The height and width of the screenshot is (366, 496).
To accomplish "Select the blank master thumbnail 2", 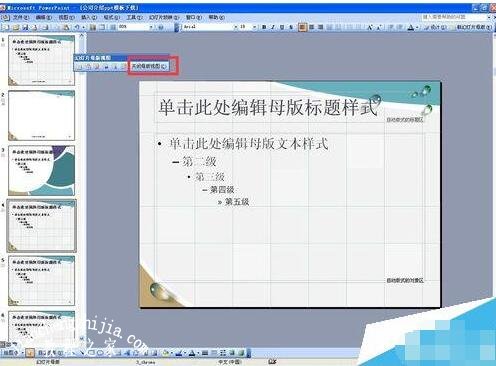I will [x=41, y=115].
